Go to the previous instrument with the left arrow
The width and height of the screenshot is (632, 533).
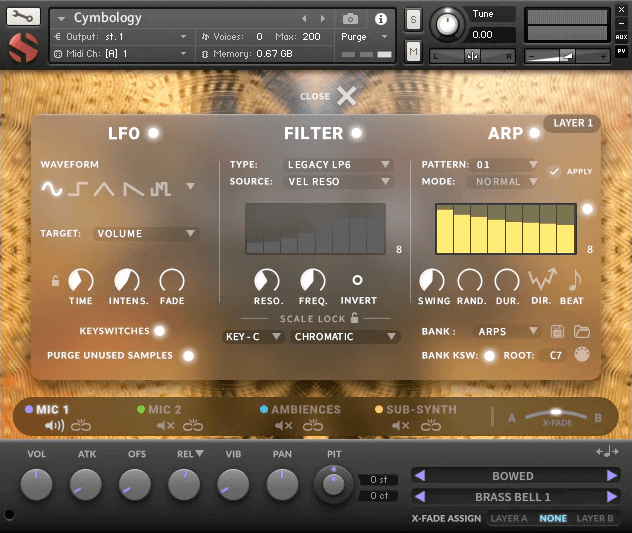304,19
